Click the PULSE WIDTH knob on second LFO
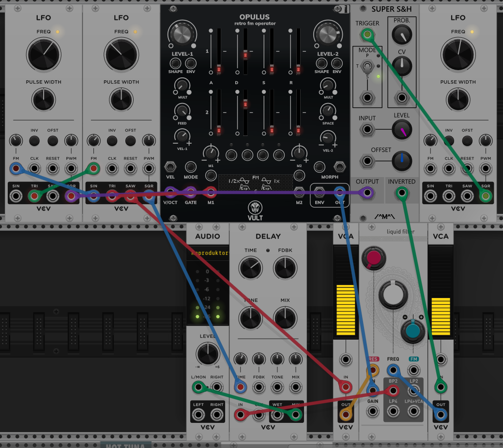The height and width of the screenshot is (448, 503). click(x=121, y=100)
